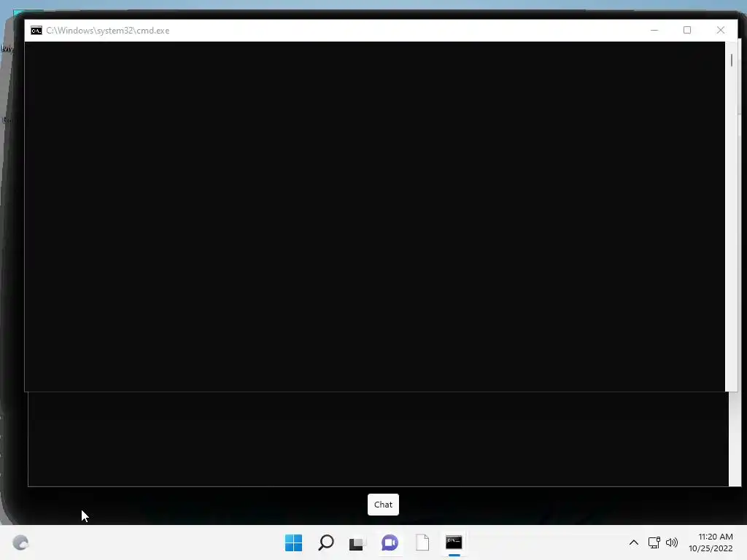Maximize the cmd.exe window
Screen dimensions: 747x560
tap(687, 31)
